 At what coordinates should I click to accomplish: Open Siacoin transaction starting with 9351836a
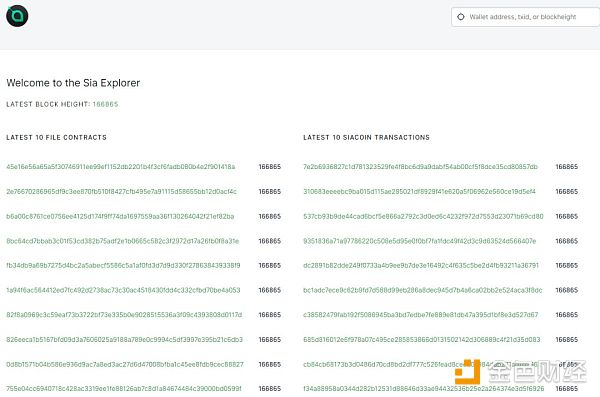pos(420,241)
